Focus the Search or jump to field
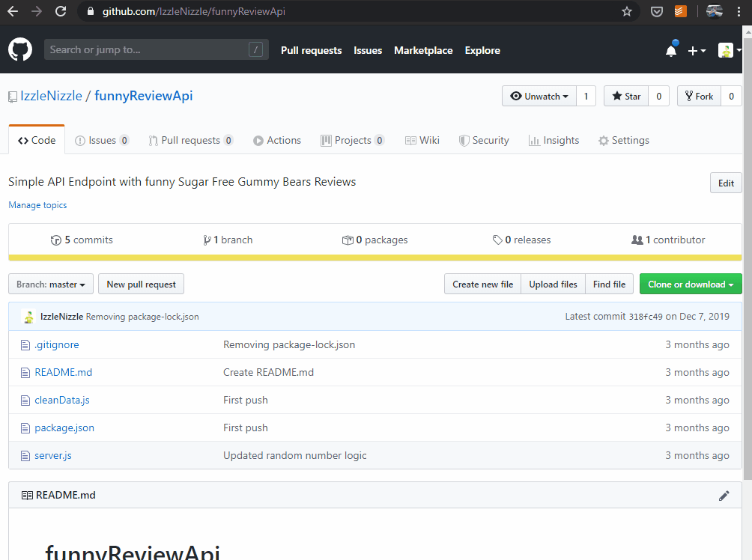This screenshot has width=752, height=560. [x=157, y=49]
